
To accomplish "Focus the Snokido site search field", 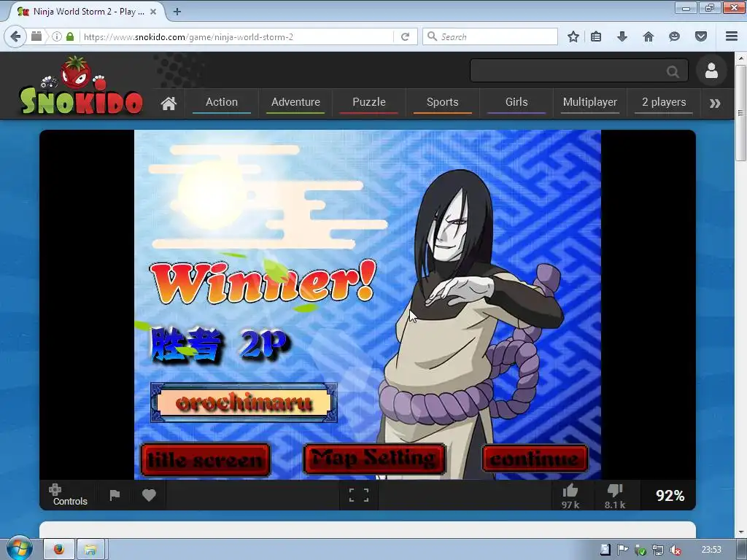I will click(x=567, y=71).
